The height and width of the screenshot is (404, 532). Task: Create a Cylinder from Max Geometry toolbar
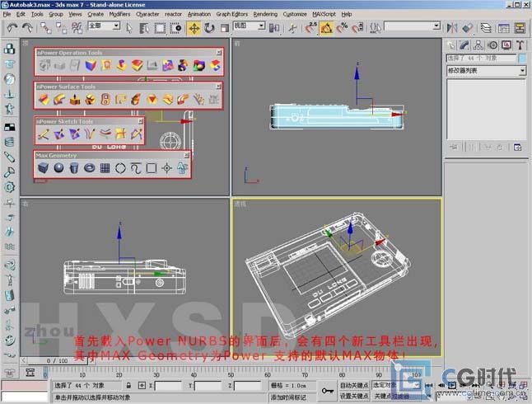pos(74,168)
